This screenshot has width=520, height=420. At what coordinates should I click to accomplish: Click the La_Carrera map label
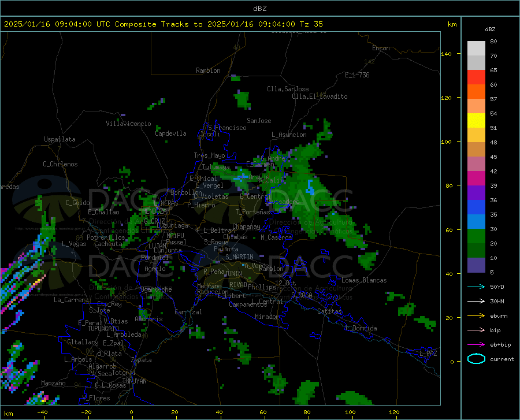point(71,300)
